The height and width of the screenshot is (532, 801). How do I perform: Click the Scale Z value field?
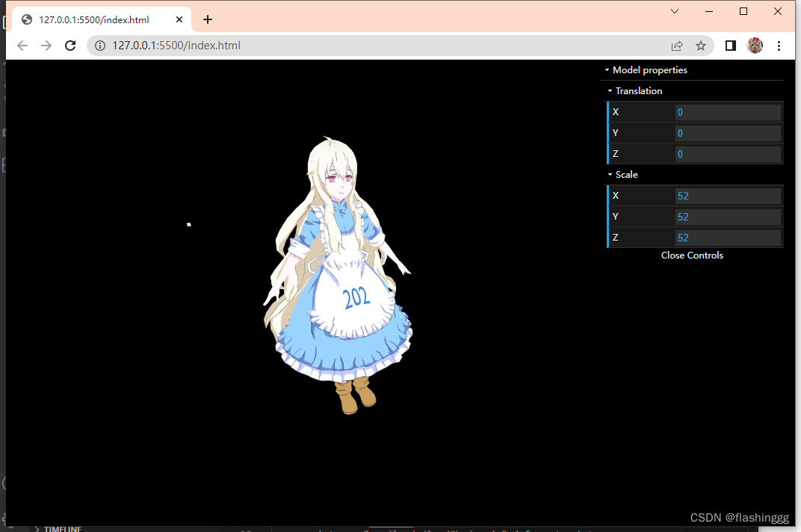pos(728,238)
